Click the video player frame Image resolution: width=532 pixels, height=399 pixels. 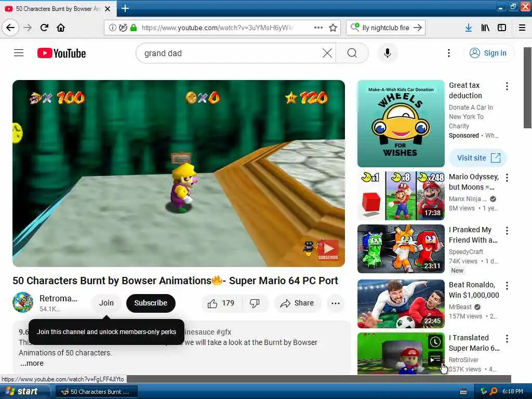pyautogui.click(x=179, y=174)
